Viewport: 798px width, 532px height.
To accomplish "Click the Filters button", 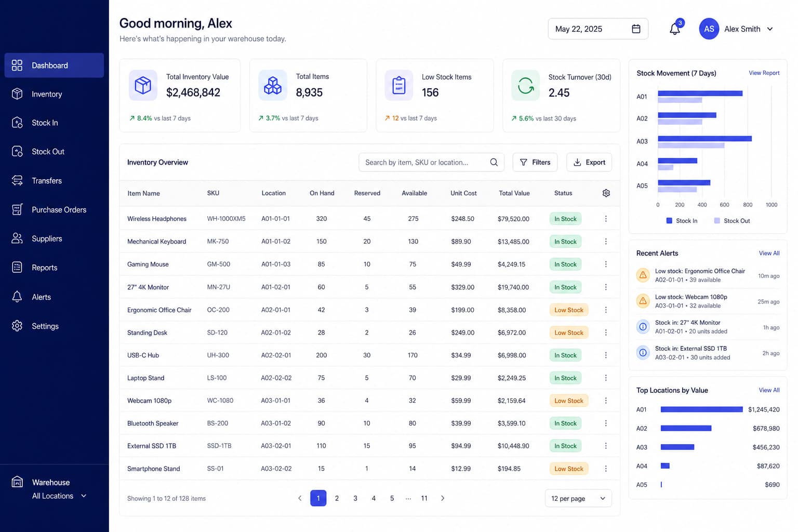I will 535,162.
